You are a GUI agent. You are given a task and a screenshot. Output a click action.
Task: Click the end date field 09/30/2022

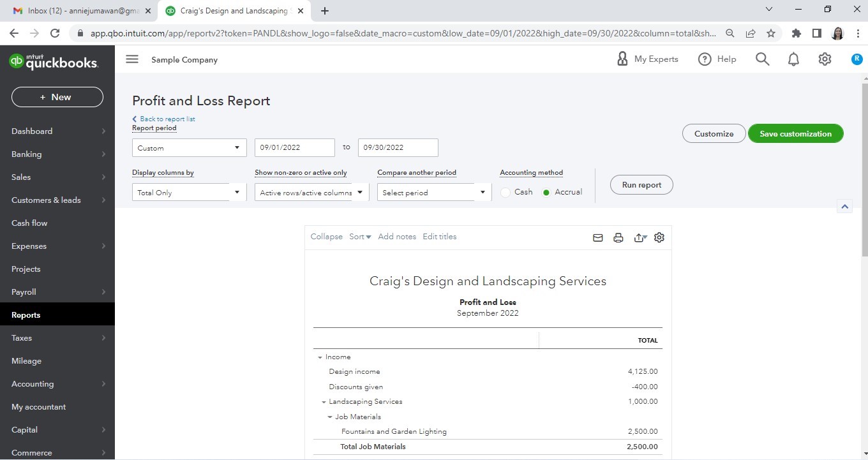click(398, 147)
